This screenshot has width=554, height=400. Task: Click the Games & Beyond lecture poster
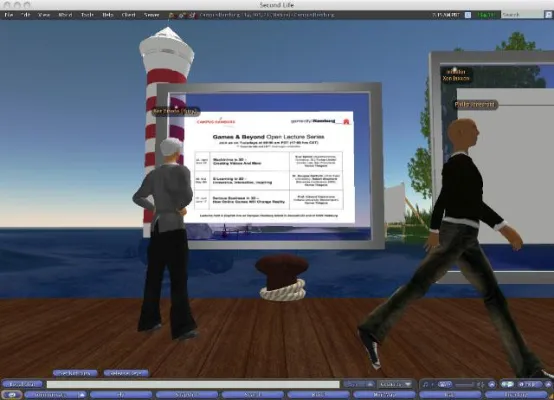point(269,167)
